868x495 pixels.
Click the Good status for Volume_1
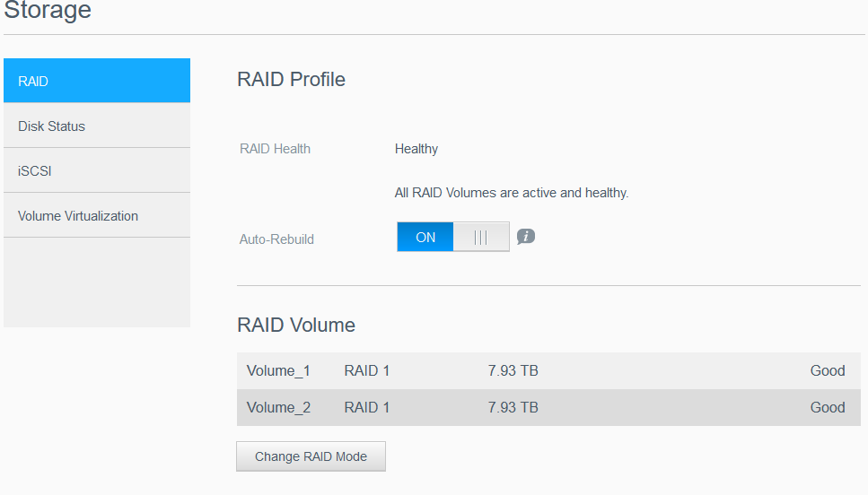point(827,371)
